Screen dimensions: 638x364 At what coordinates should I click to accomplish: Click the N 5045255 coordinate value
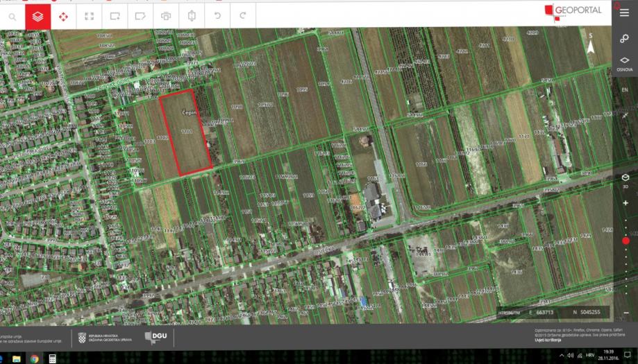(x=587, y=312)
